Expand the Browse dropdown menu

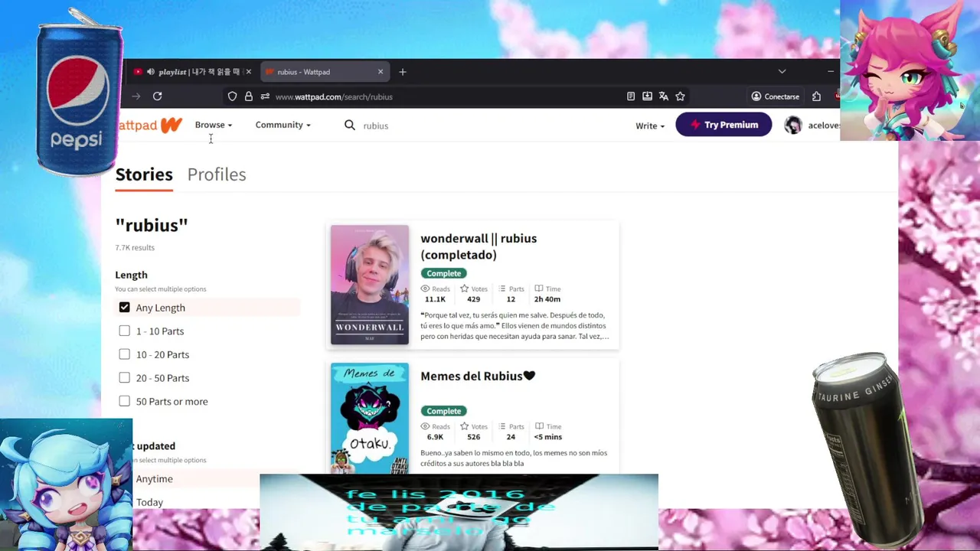(213, 125)
